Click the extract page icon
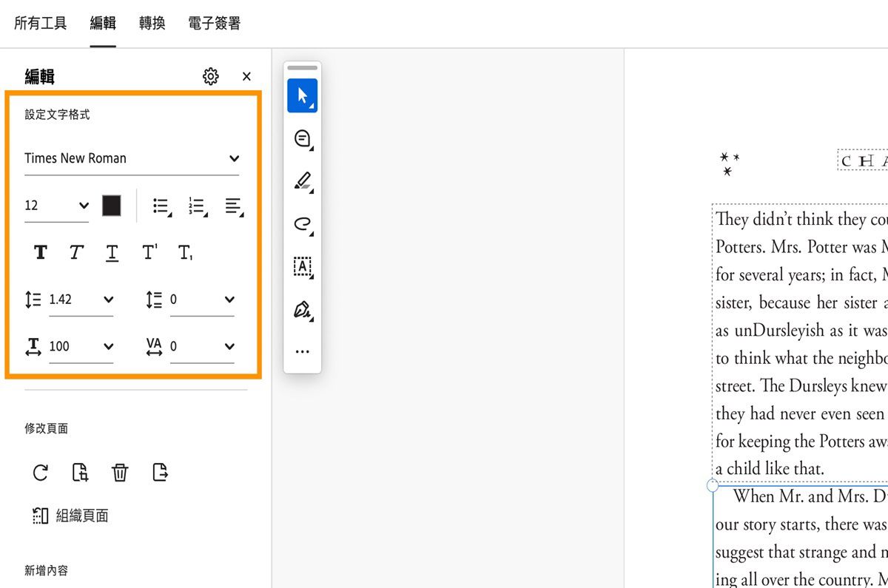 click(81, 473)
